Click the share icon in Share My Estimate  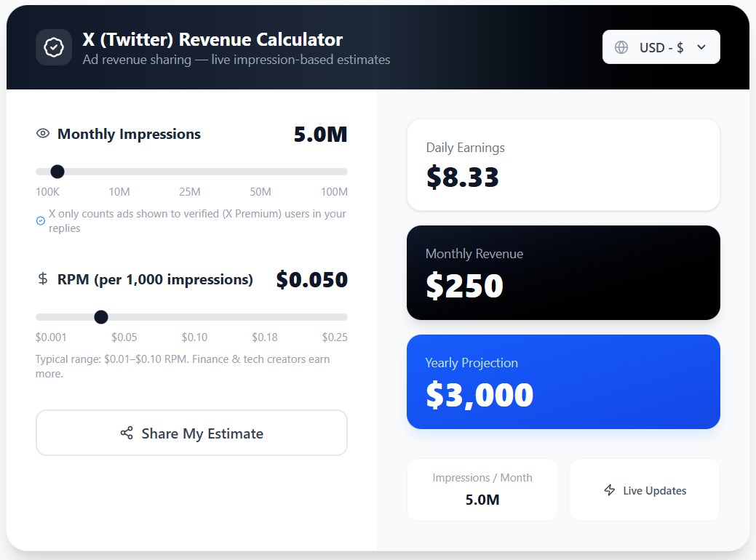pyautogui.click(x=128, y=433)
